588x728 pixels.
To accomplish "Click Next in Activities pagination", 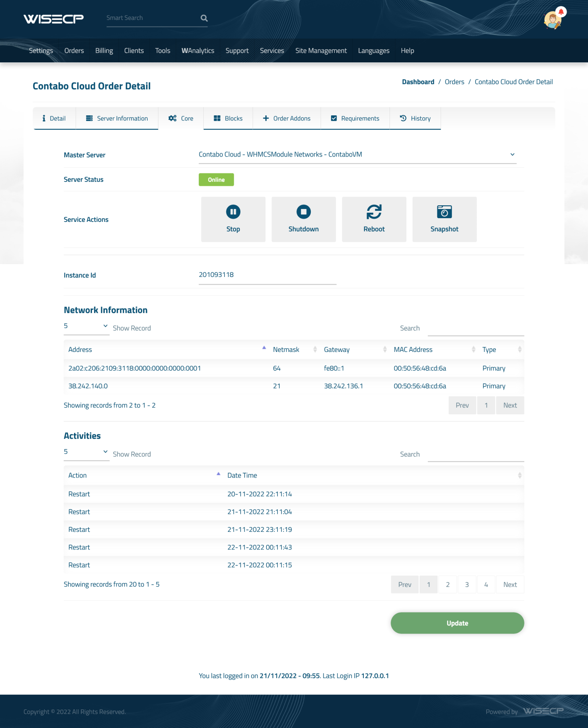I will pos(510,584).
